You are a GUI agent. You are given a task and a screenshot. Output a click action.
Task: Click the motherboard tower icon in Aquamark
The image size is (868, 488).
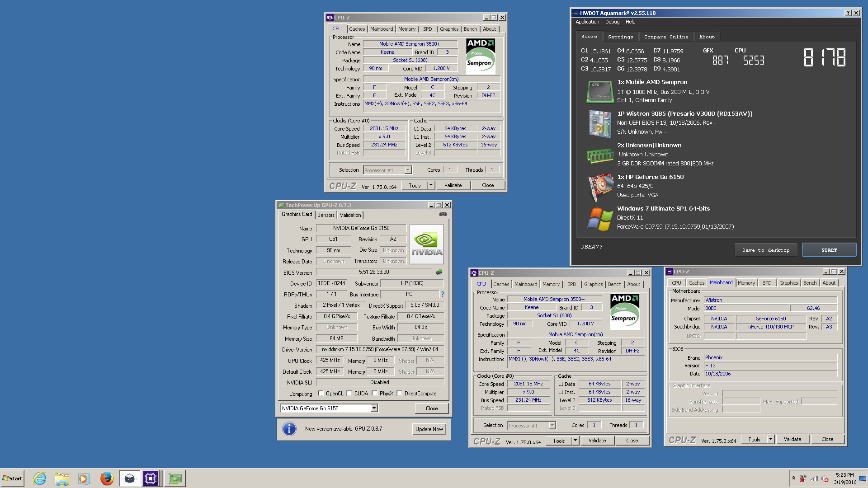tap(600, 123)
